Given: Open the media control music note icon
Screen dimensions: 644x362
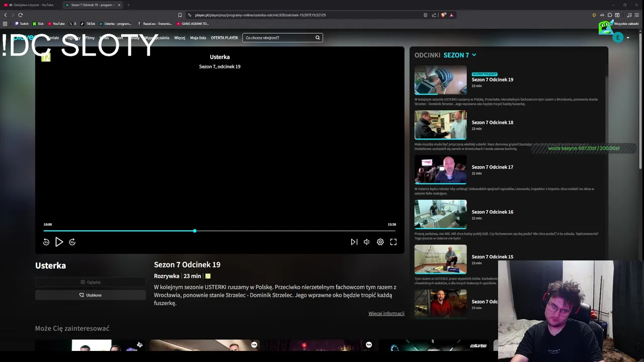Looking at the screenshot, I should click(629, 15).
